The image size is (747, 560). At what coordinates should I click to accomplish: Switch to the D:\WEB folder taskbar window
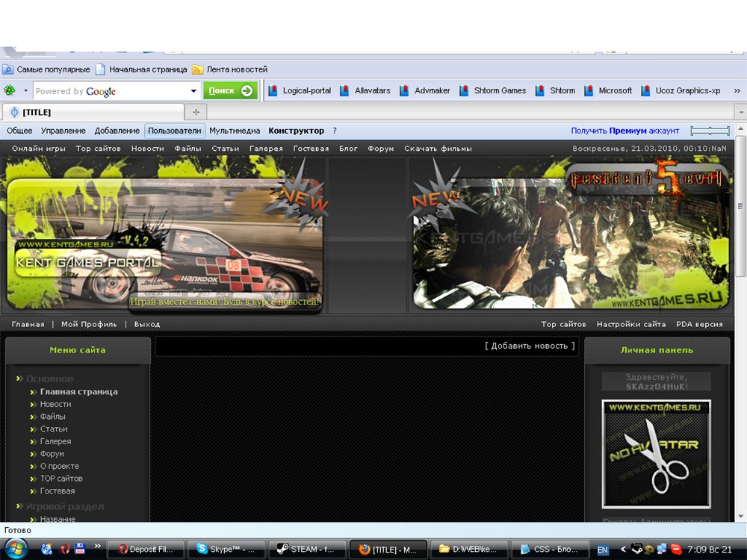coord(468,550)
